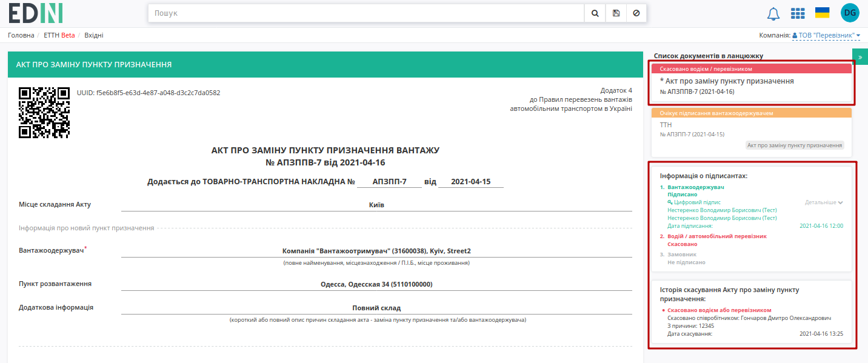The width and height of the screenshot is (868, 363).
Task: Click the search magnifier icon
Action: point(595,13)
